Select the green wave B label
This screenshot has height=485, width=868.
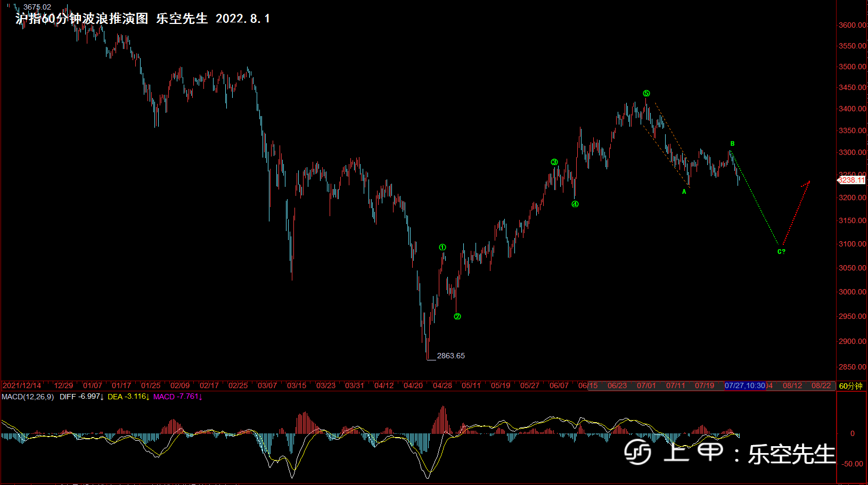(732, 144)
